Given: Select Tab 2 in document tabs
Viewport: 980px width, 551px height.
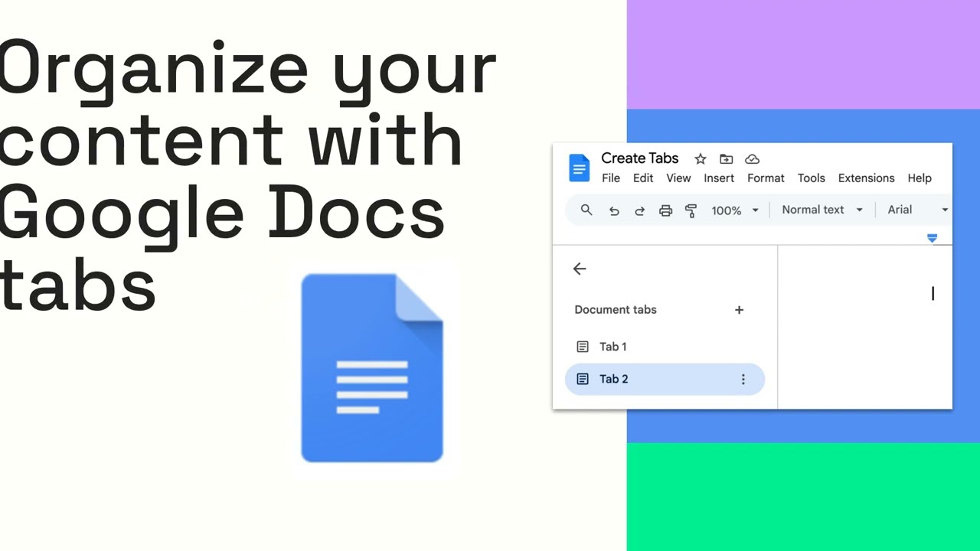Looking at the screenshot, I should tap(665, 379).
